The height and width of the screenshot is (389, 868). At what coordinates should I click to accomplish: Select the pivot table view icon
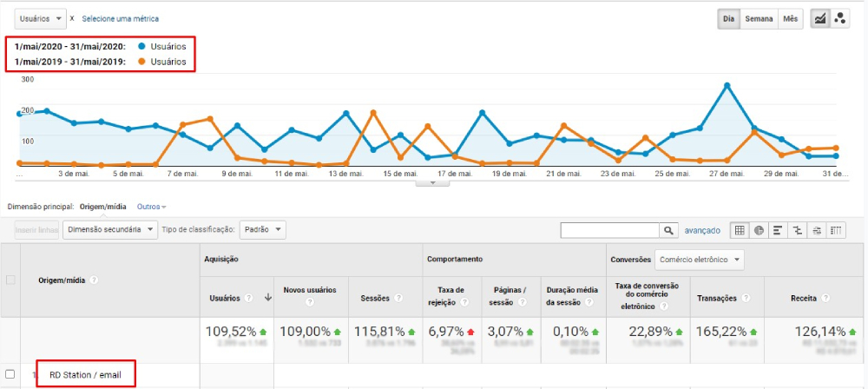coord(837,230)
